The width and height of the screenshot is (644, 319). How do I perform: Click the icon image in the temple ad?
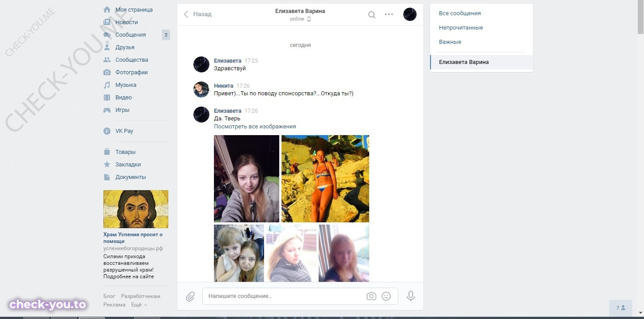pos(136,209)
